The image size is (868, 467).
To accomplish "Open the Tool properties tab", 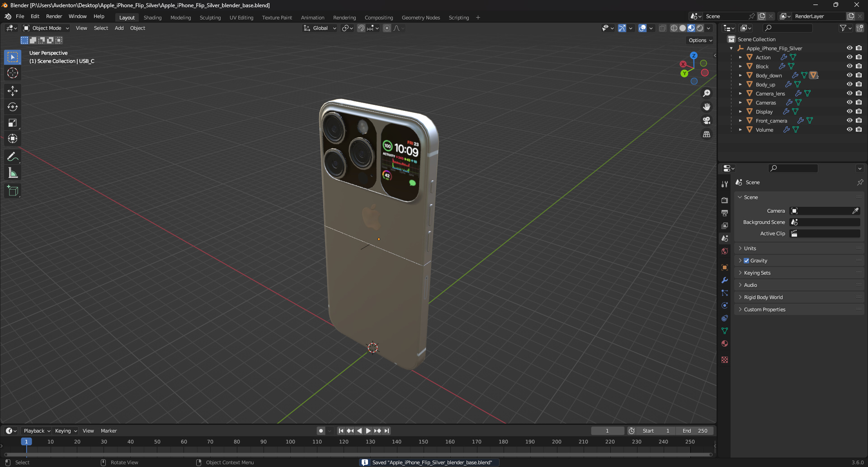I will pyautogui.click(x=725, y=184).
